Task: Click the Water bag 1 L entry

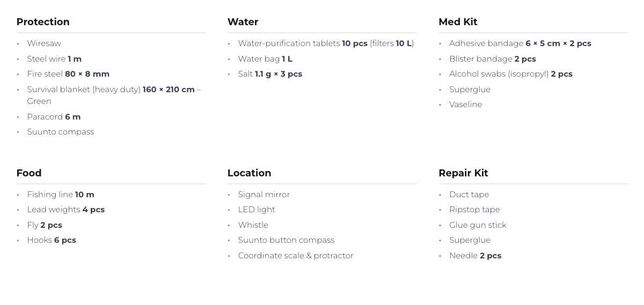Action: coord(265,59)
